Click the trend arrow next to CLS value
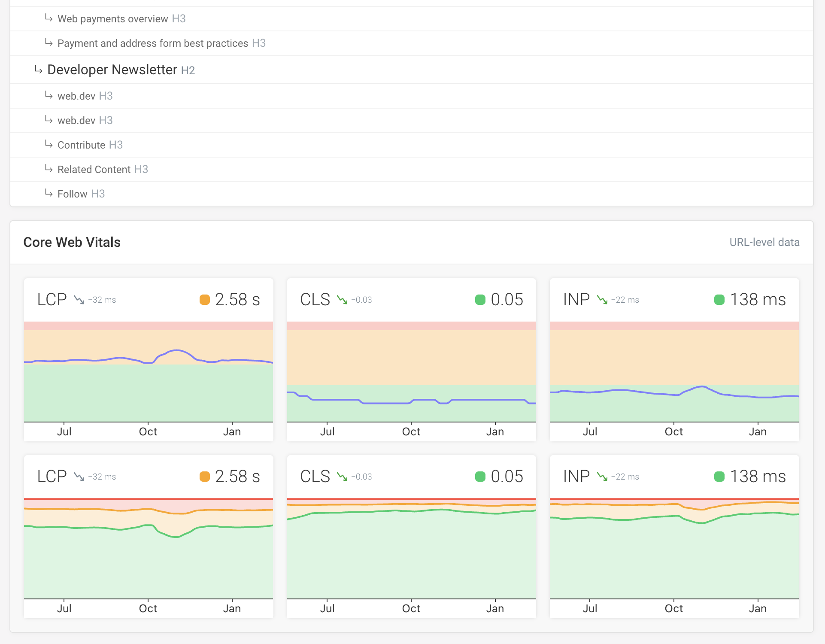The image size is (825, 644). point(342,300)
